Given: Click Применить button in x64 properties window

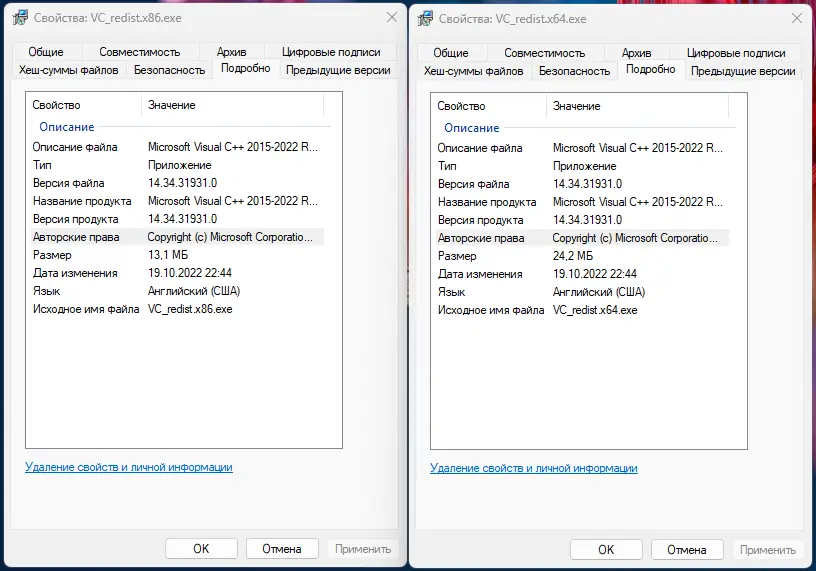Looking at the screenshot, I should (x=768, y=550).
